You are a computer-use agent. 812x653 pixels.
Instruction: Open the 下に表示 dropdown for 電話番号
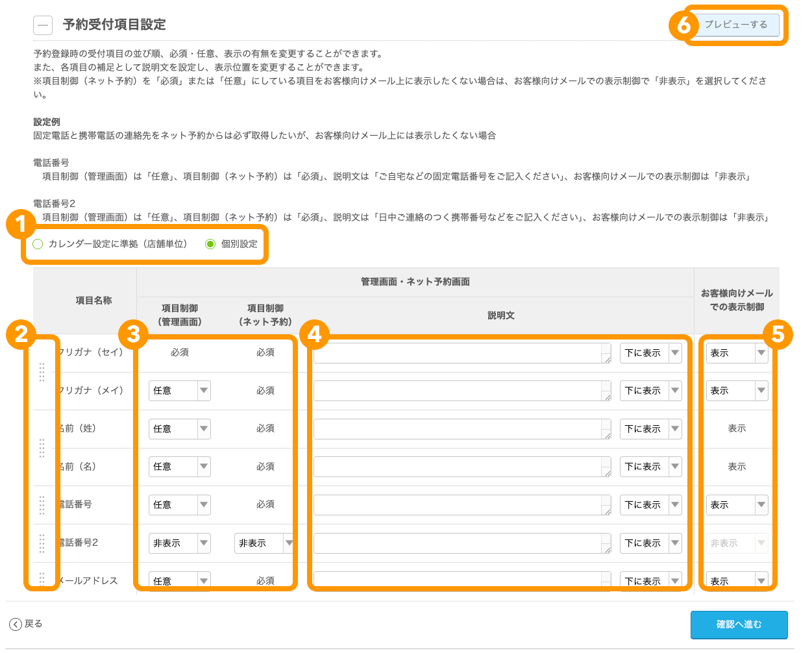click(650, 504)
